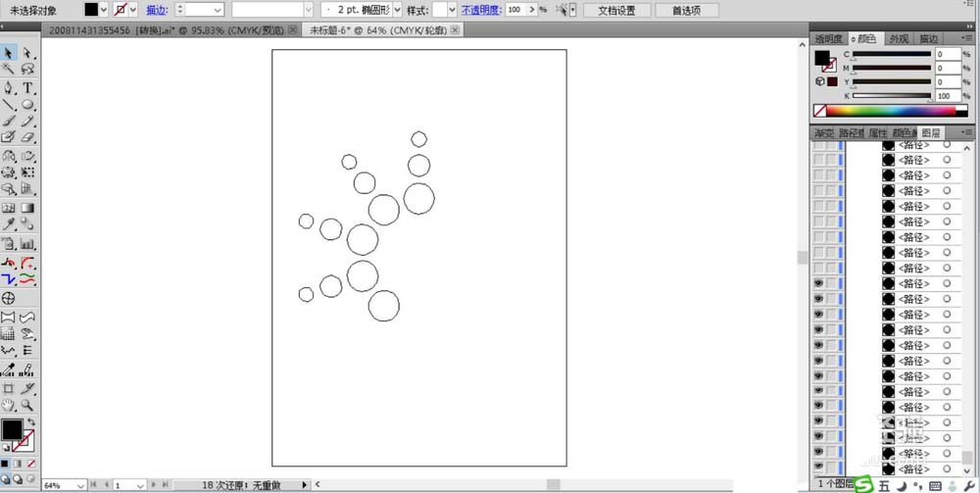980x493 pixels.
Task: Select the Rotate tool
Action: (9, 156)
